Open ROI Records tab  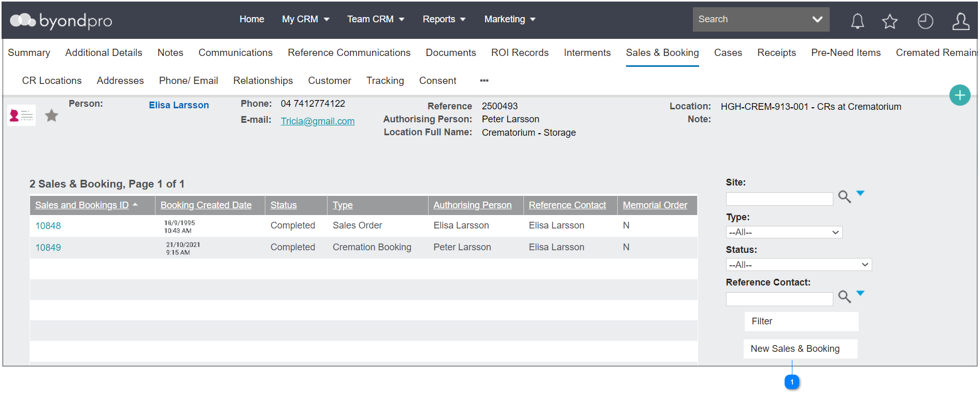coord(520,53)
